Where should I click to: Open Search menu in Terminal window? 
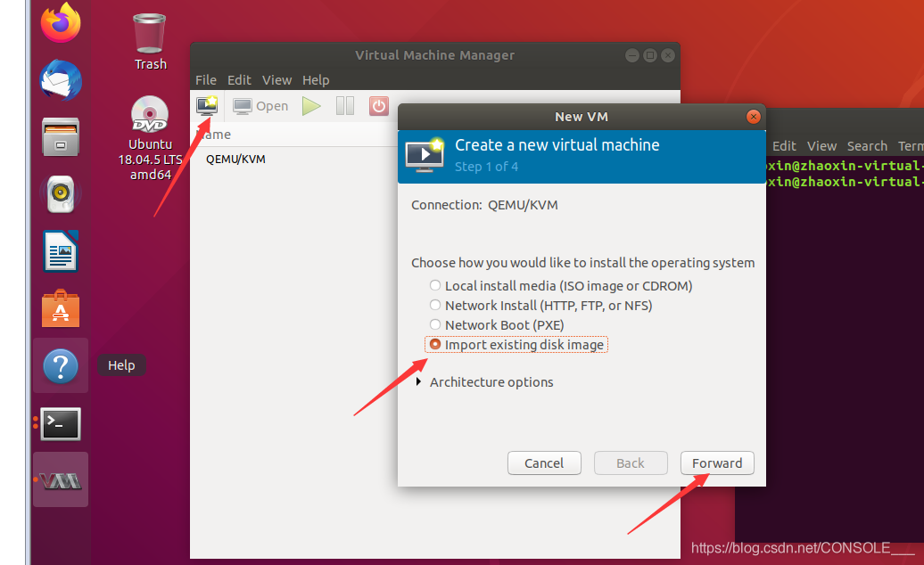coord(867,146)
